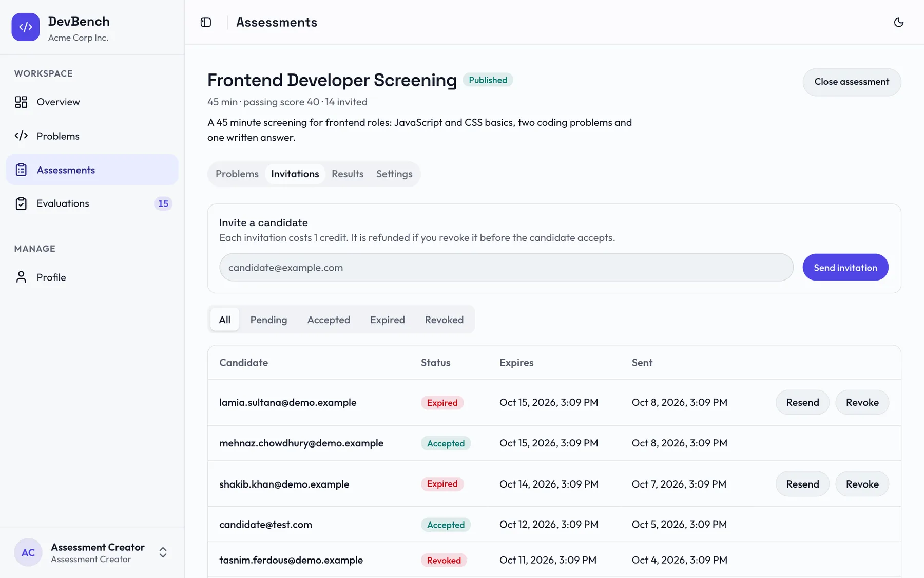This screenshot has width=924, height=578.
Task: Filter invitations by Pending
Action: coord(269,320)
